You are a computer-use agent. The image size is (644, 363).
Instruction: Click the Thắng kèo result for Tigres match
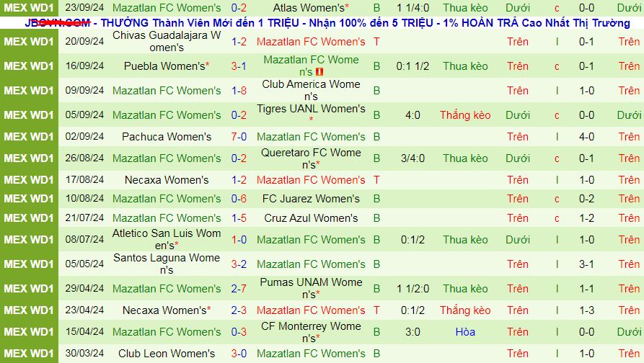click(x=465, y=115)
